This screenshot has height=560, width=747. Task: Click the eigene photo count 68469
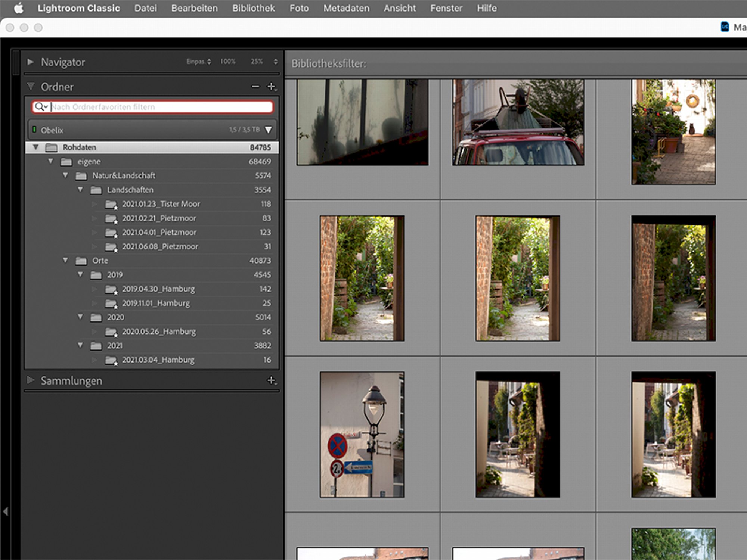[260, 162]
